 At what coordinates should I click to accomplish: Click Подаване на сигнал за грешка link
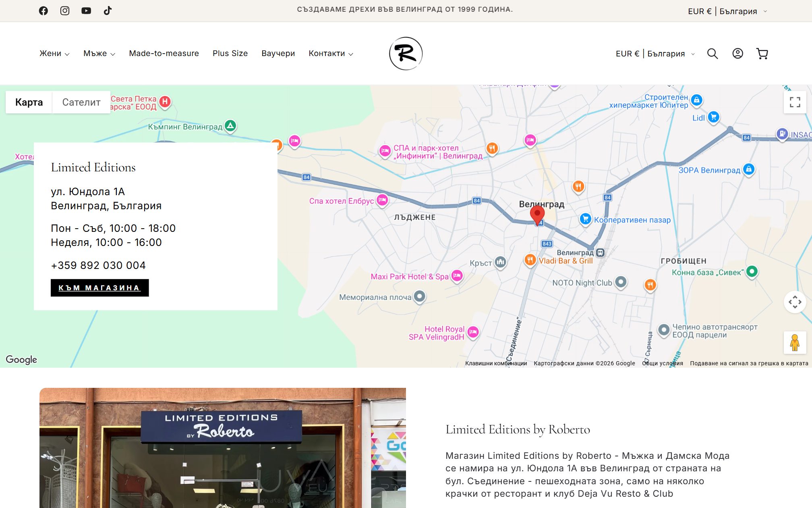749,363
